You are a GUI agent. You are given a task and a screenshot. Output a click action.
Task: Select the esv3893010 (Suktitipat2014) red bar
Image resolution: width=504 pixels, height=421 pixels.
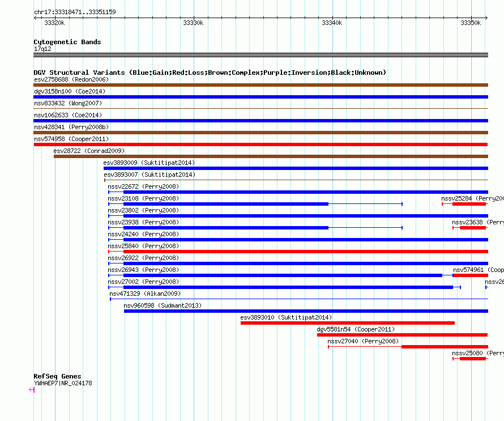(348, 323)
